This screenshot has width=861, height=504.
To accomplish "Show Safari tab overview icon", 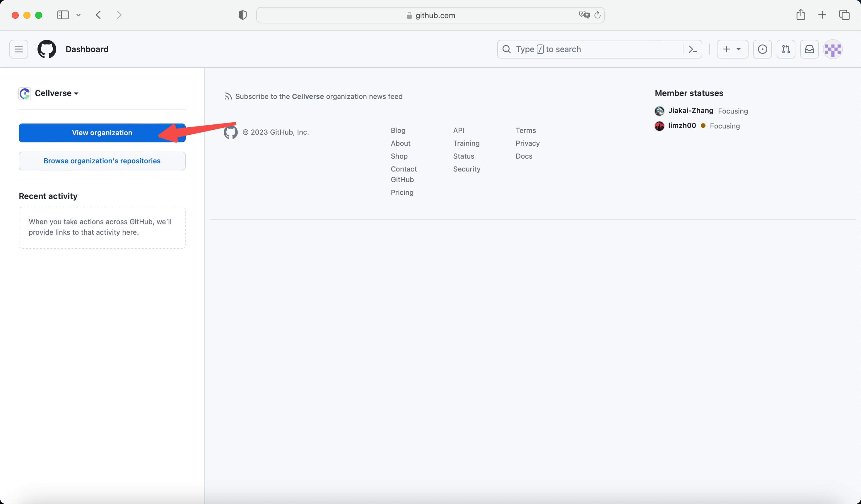I will pos(844,15).
